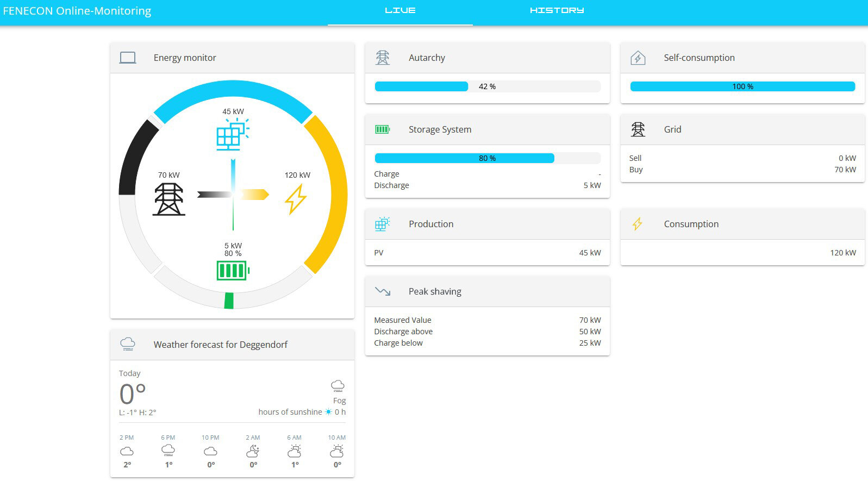Click the Fog icon for today's weather

click(338, 386)
